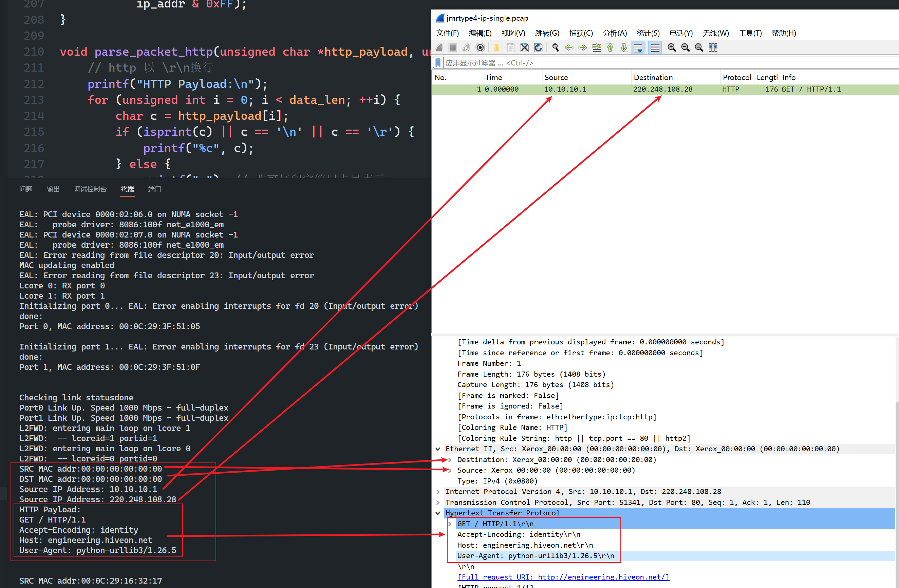Click the display filter input field
This screenshot has height=588, width=899.
pyautogui.click(x=642, y=63)
